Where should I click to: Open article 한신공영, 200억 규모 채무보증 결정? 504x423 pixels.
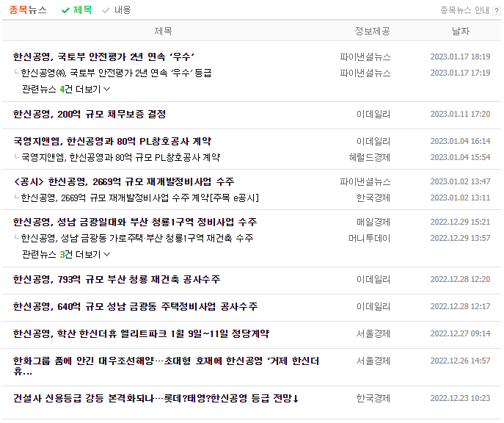click(90, 114)
